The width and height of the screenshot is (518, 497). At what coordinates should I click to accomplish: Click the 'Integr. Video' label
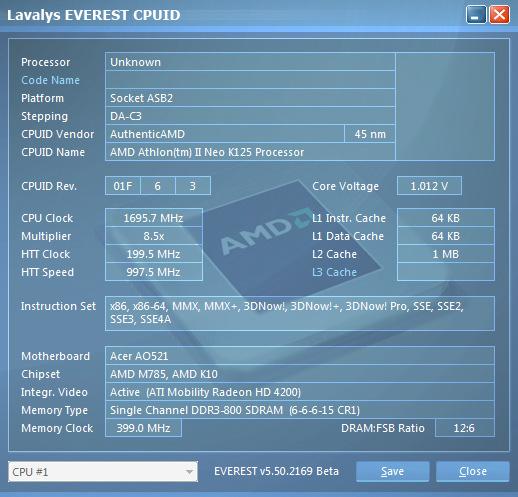click(54, 392)
